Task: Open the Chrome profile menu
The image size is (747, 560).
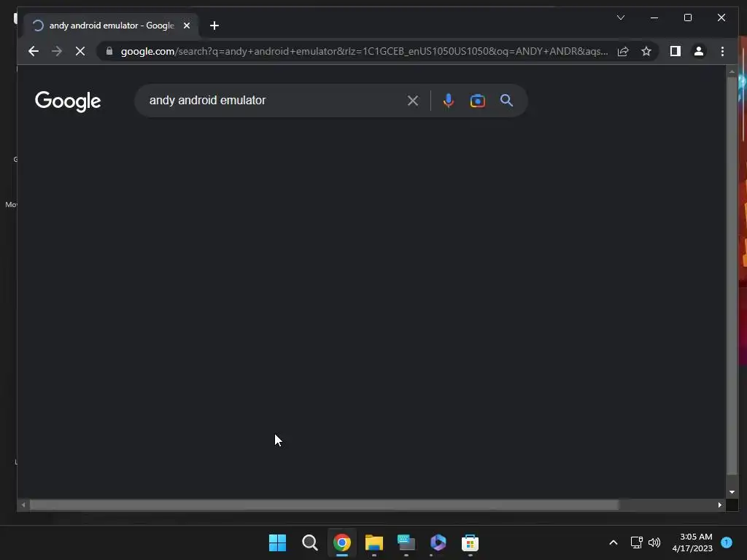Action: (x=698, y=51)
